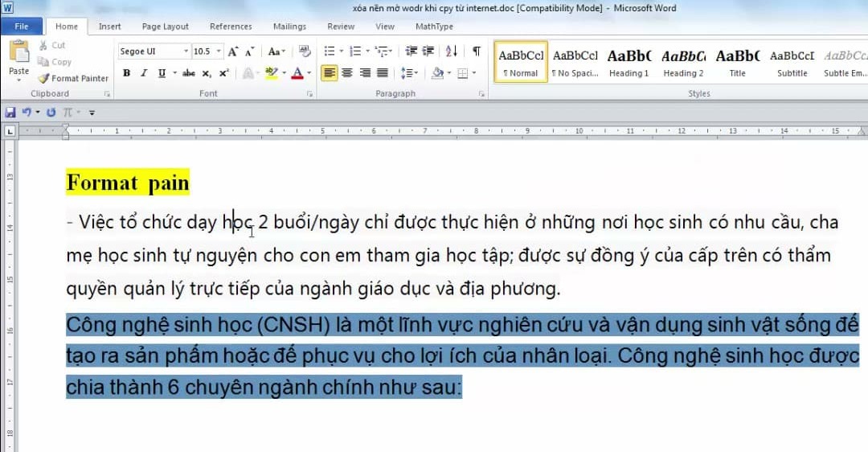Click the Clear Formatting icon

305,51
